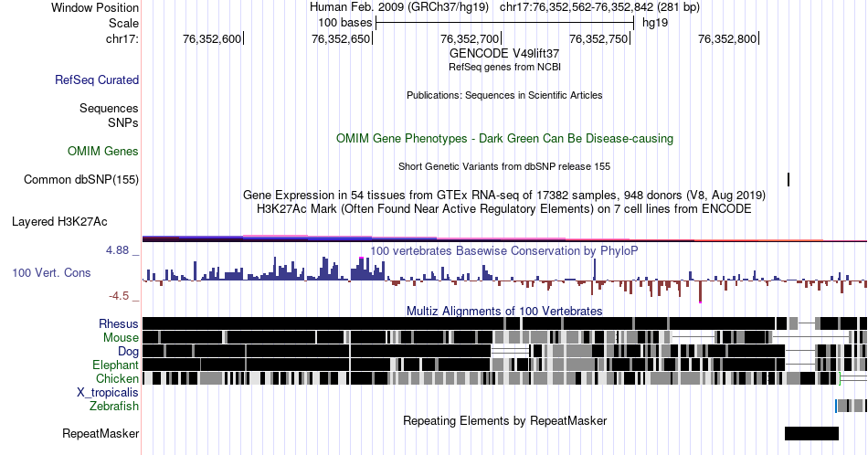Click the SNPs track label
Image resolution: width=868 pixels, height=455 pixels.
tap(123, 122)
